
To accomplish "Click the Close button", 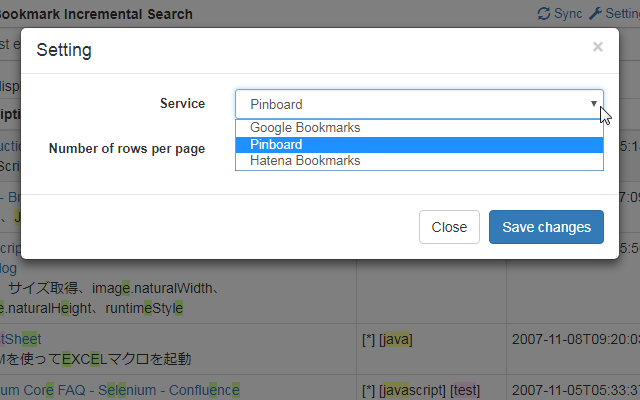I will coord(449,227).
